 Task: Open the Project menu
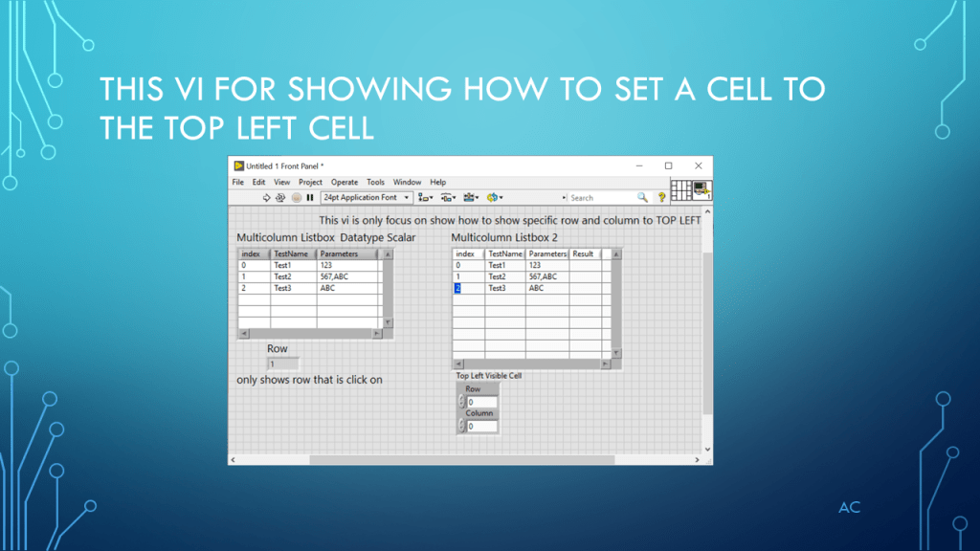tap(310, 182)
